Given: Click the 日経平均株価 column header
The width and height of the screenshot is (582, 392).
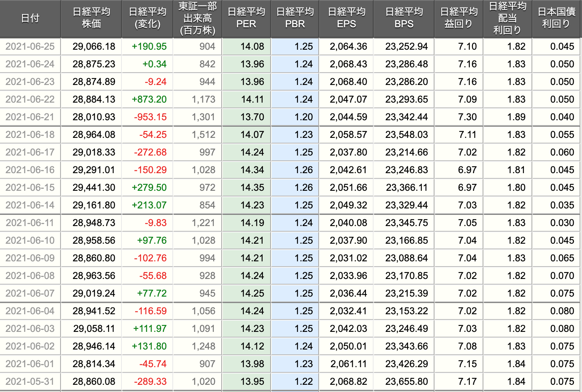Looking at the screenshot, I should click(91, 18).
